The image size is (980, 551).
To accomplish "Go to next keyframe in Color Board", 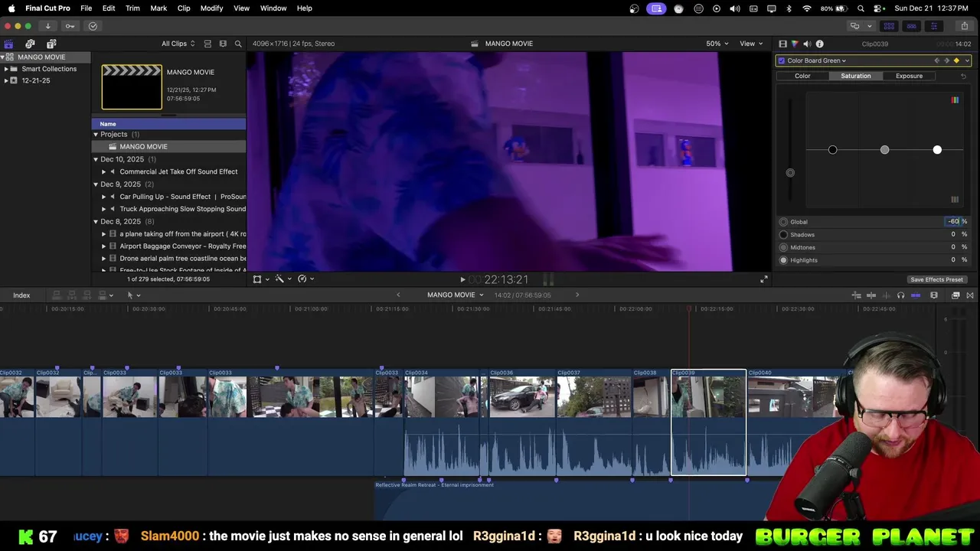I will tap(946, 60).
